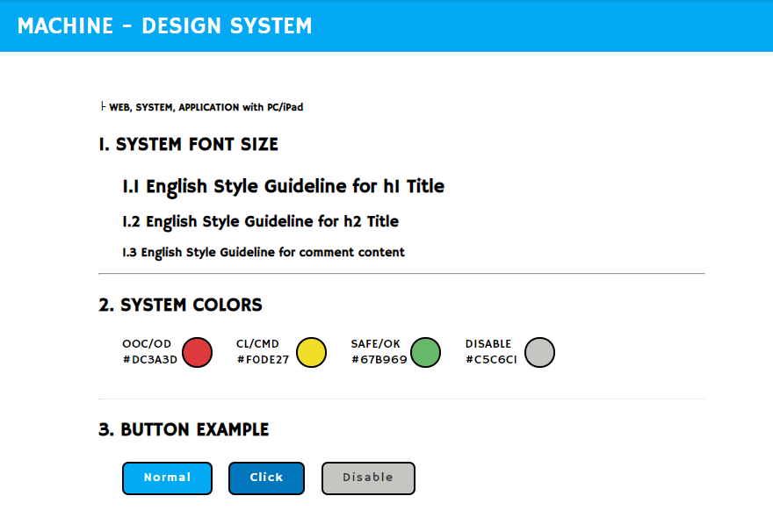Click the #DC3A3D hex code
Image resolution: width=773 pixels, height=532 pixels.
click(x=150, y=360)
